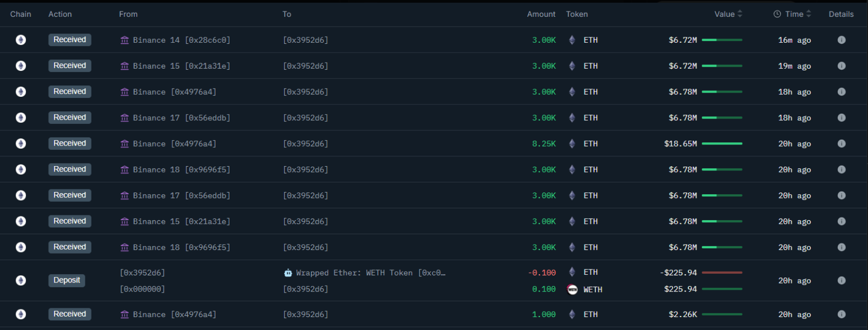Click the contract icon beside Wrapped Ether
Image resolution: width=868 pixels, height=330 pixels.
click(288, 273)
